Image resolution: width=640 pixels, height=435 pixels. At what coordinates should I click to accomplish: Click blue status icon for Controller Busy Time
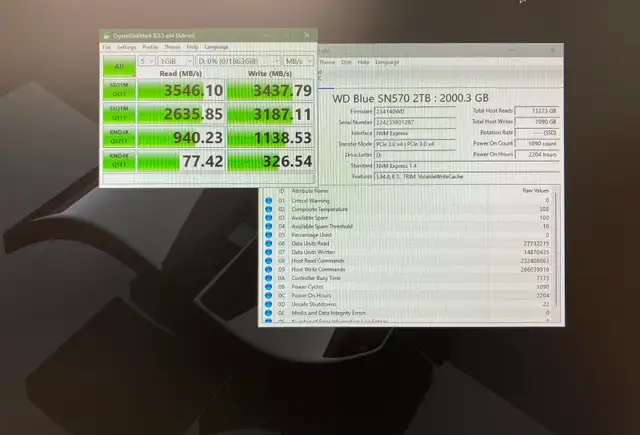[x=269, y=278]
